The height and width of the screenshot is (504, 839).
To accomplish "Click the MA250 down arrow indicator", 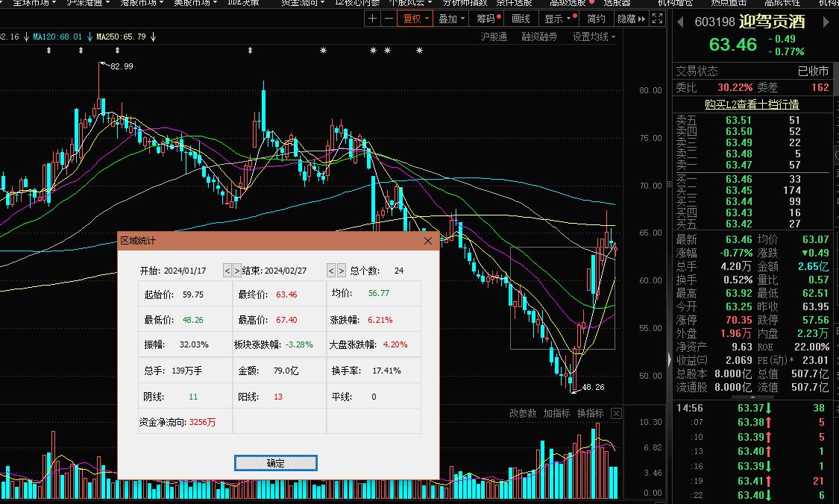I will point(152,36).
